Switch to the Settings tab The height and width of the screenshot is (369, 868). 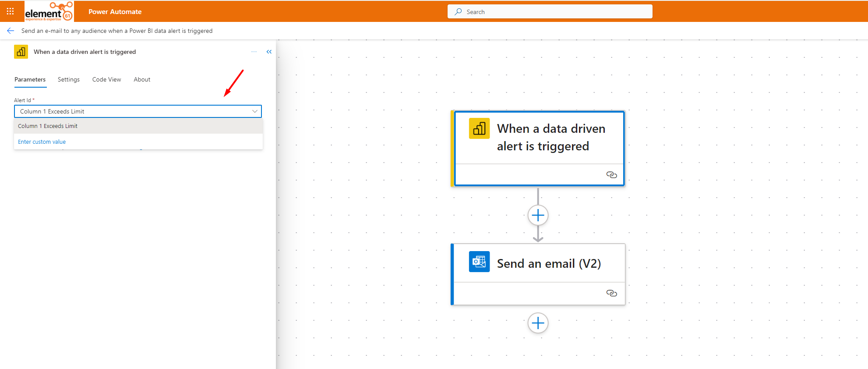(69, 79)
